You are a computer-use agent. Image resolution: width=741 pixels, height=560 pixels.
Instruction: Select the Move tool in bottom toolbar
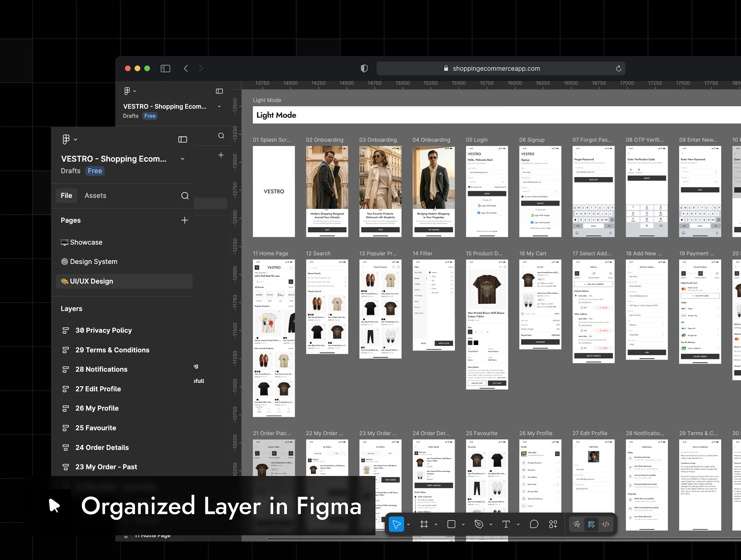[396, 524]
